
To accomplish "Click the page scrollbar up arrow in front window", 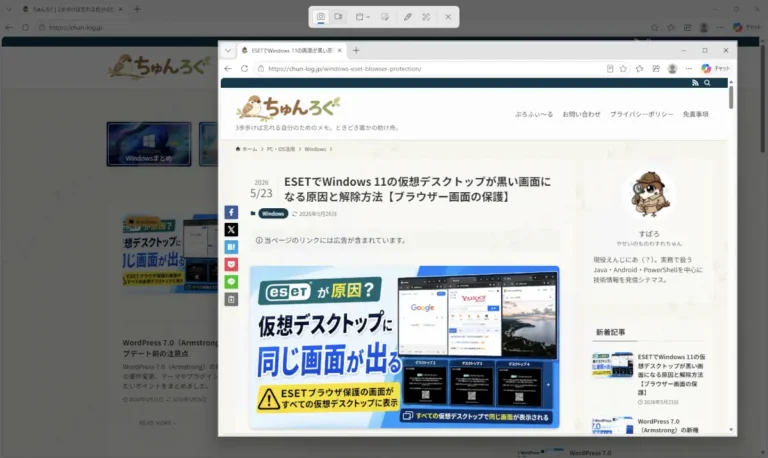I will (x=731, y=81).
